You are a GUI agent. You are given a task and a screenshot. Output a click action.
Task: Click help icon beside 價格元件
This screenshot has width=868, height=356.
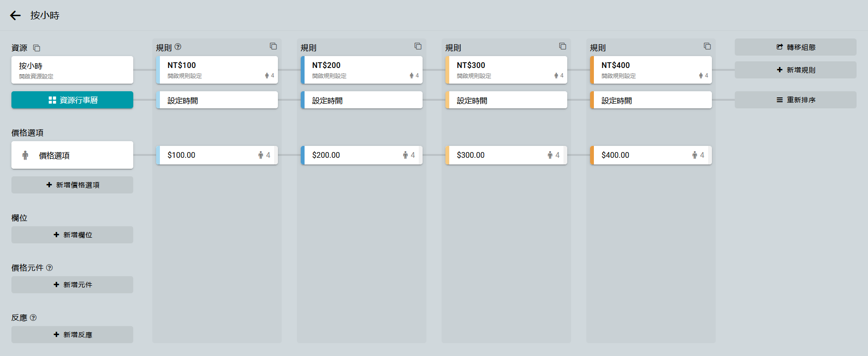pyautogui.click(x=49, y=268)
